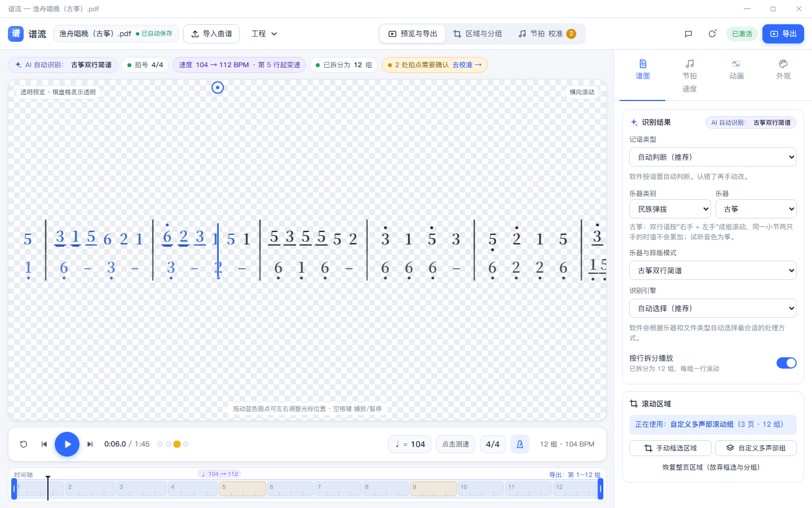Open the 乐器与排版模式 dropdown
The width and height of the screenshot is (812, 508).
(x=713, y=270)
